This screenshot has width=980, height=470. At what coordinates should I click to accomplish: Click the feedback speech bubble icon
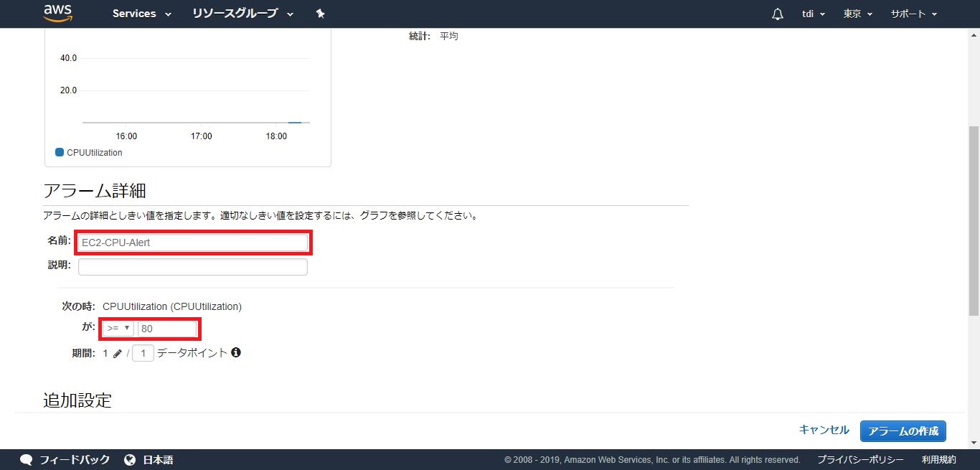[x=27, y=459]
